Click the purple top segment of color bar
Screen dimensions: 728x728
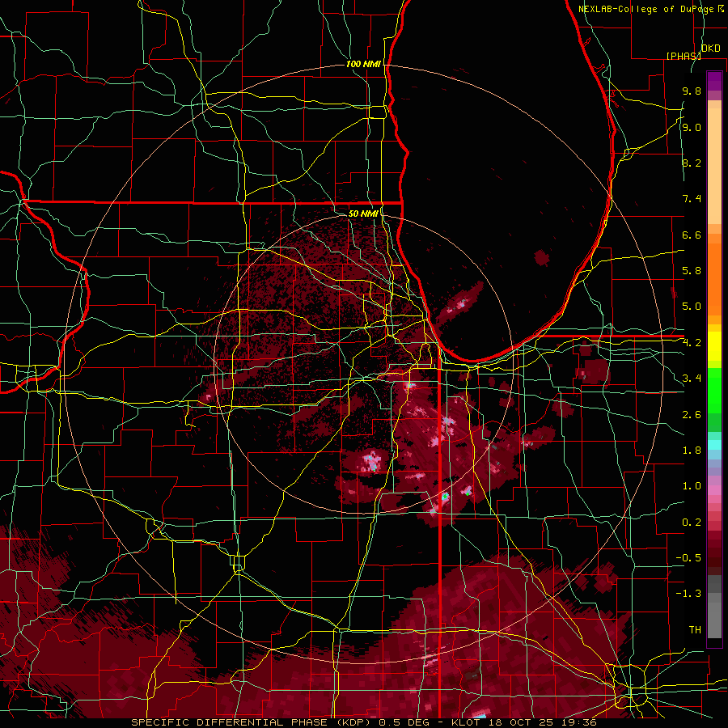click(x=714, y=82)
